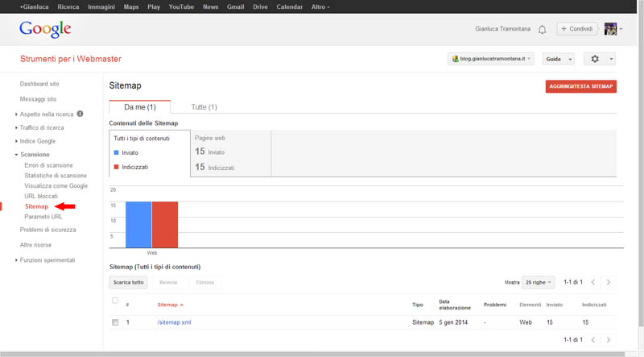This screenshot has height=357, width=644.
Task: Go to previous page arrow above table
Action: (593, 282)
